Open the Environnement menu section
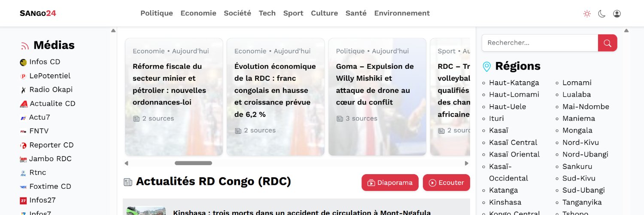The image size is (644, 215). pyautogui.click(x=402, y=13)
